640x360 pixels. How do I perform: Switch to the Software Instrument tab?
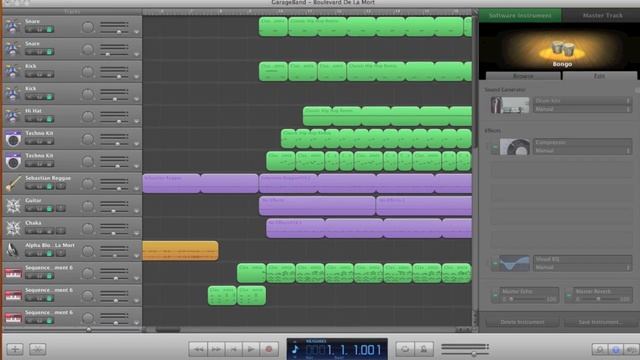pyautogui.click(x=520, y=16)
